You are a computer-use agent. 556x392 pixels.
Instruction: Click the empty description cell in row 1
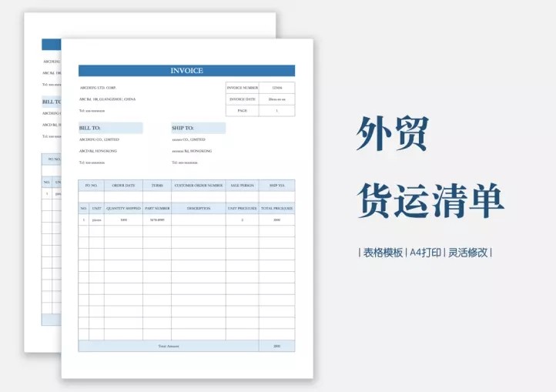pos(199,220)
